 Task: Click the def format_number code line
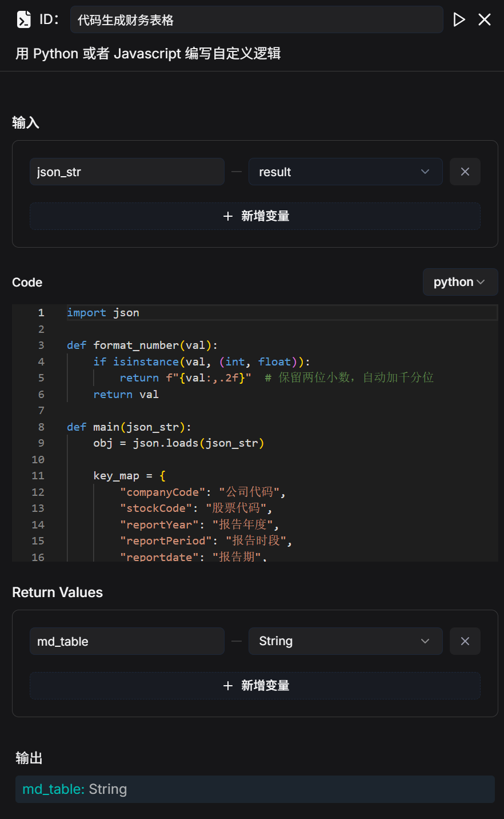coord(142,345)
